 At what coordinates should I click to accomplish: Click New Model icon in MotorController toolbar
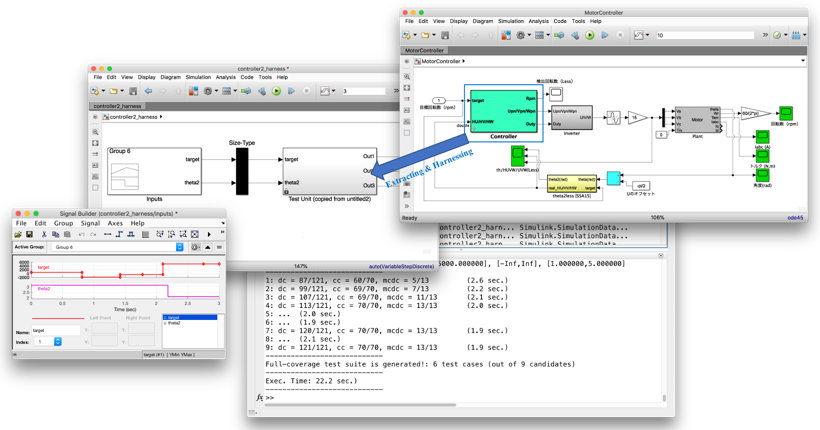click(407, 35)
